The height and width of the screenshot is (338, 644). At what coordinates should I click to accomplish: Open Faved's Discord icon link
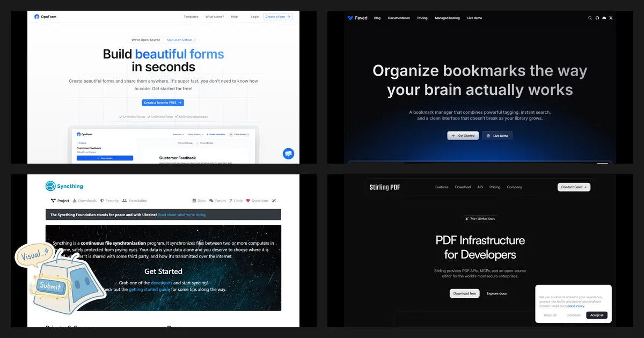(604, 18)
